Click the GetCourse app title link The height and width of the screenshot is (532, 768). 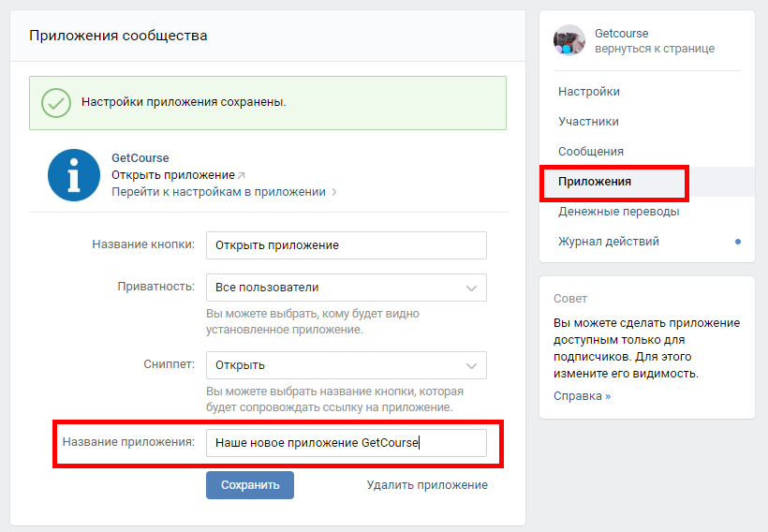(140, 158)
